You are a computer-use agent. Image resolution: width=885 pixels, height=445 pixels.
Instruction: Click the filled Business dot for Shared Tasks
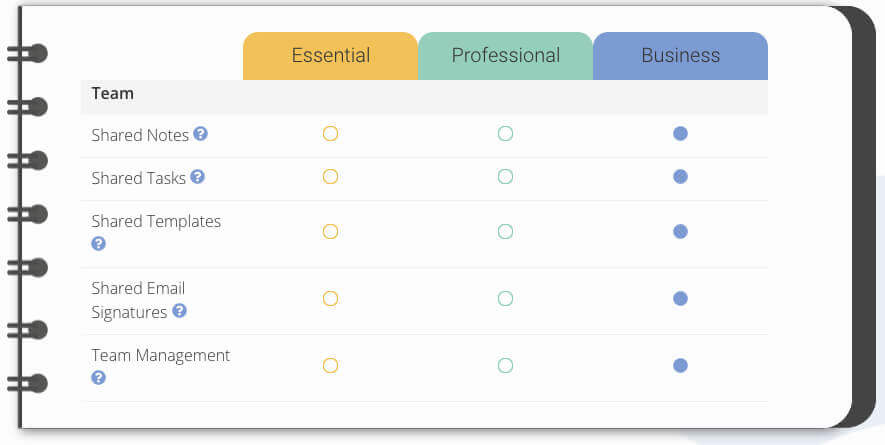[680, 177]
